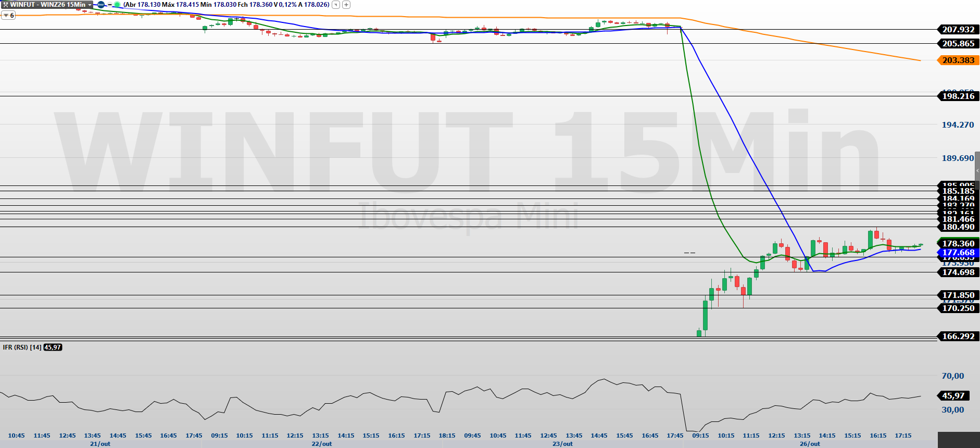Click the 21/out date label on the time axis

(100, 444)
